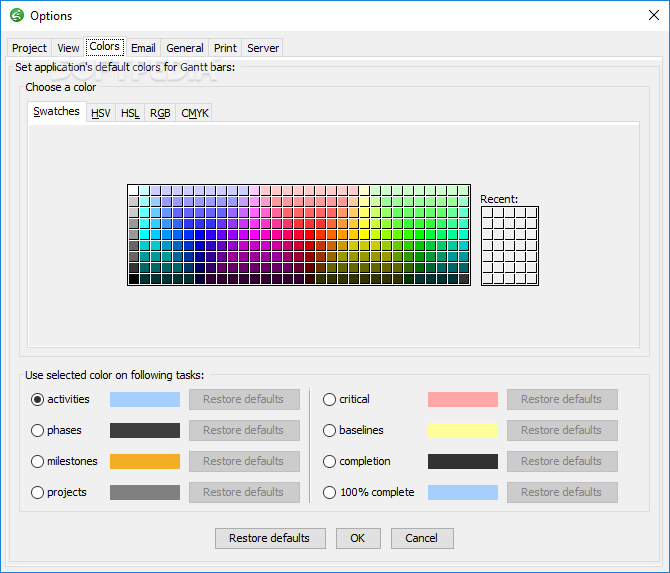Click the light blue activities color preview
670x573 pixels.
pyautogui.click(x=145, y=400)
